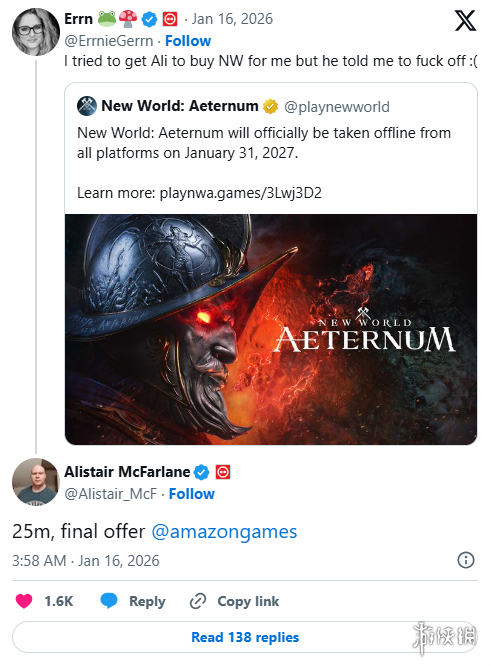Open the @playnewworld handle

pos(336,107)
